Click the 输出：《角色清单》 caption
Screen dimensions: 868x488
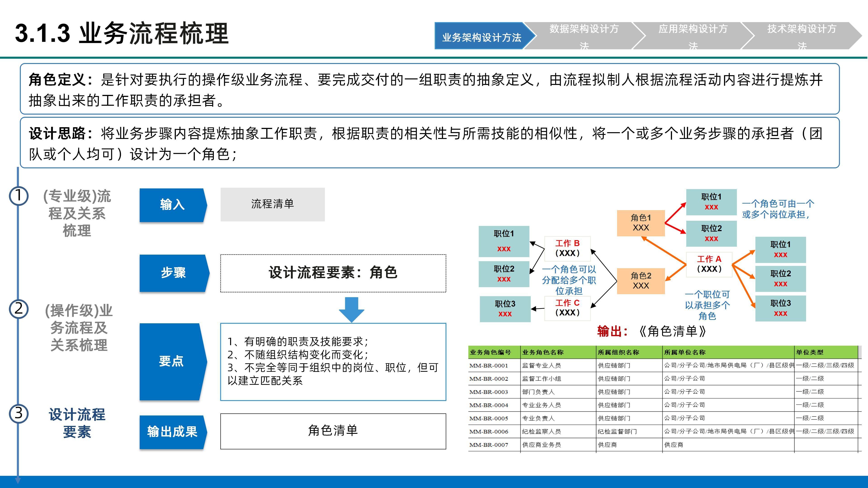click(x=652, y=331)
